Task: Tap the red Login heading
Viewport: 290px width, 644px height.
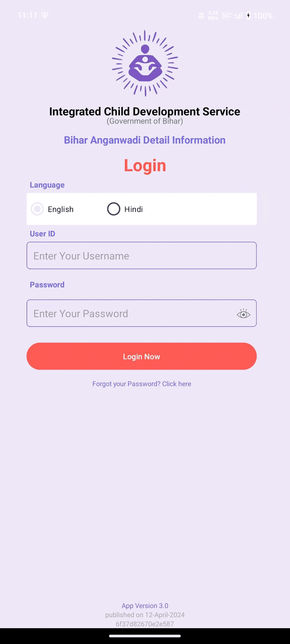Action: click(145, 165)
